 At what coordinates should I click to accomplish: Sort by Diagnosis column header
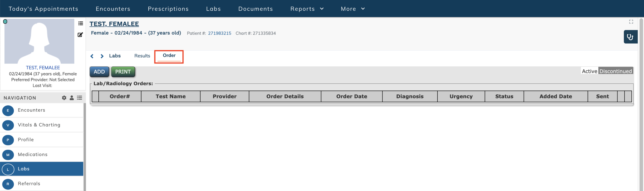pyautogui.click(x=410, y=96)
